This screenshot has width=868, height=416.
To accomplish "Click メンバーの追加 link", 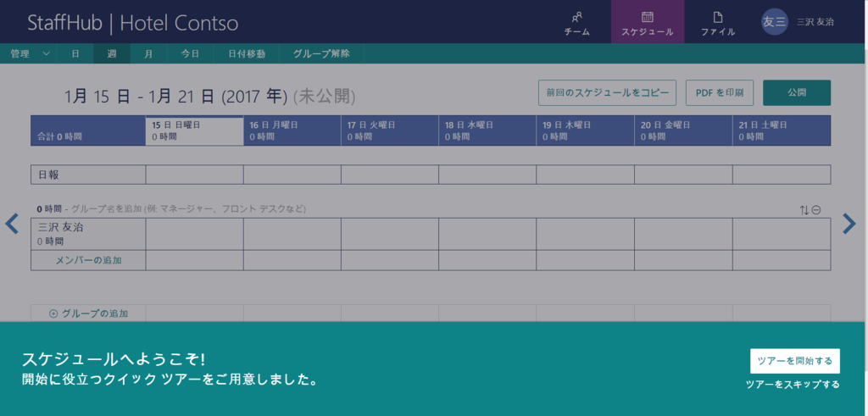I will tap(88, 260).
